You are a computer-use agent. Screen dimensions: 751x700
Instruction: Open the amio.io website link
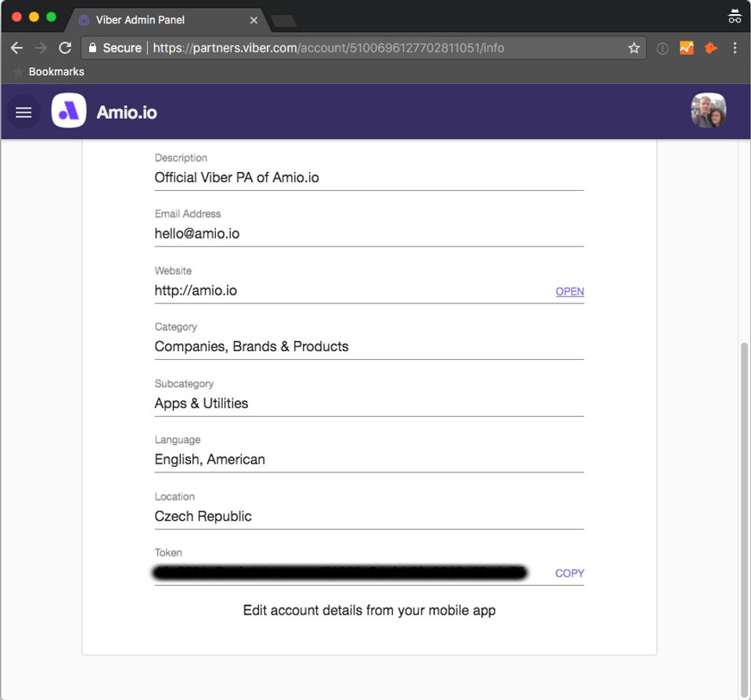pos(570,292)
